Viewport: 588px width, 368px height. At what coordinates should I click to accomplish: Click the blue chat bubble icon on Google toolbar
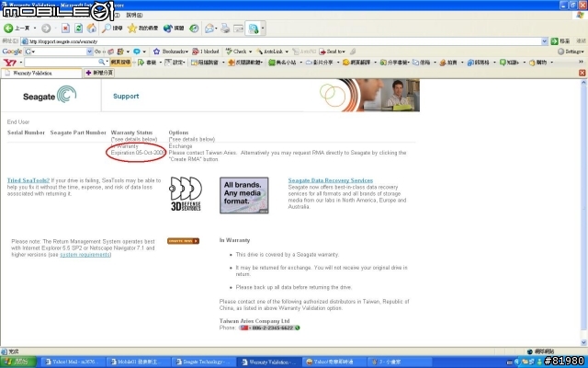click(x=137, y=52)
